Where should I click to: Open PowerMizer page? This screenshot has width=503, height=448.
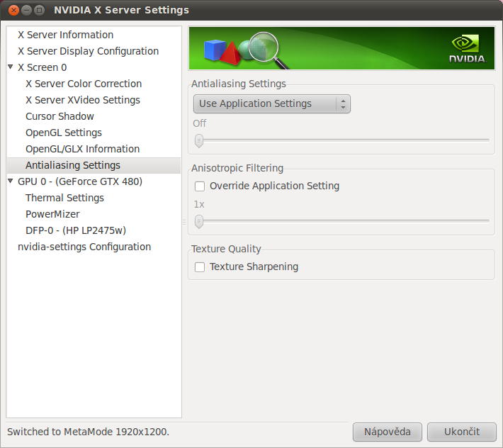tap(52, 214)
